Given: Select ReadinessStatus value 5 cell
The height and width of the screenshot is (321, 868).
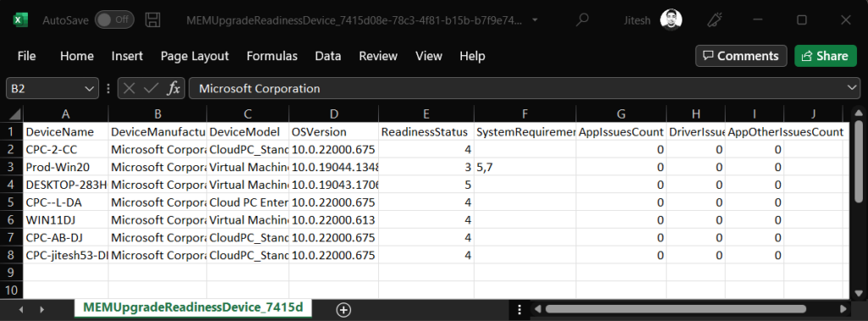Looking at the screenshot, I should pos(426,185).
